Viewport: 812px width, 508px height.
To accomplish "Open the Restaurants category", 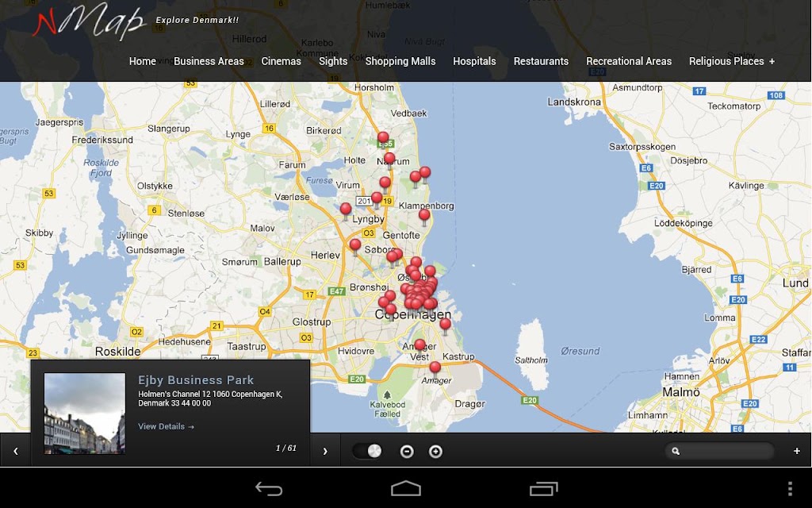I will [x=541, y=61].
